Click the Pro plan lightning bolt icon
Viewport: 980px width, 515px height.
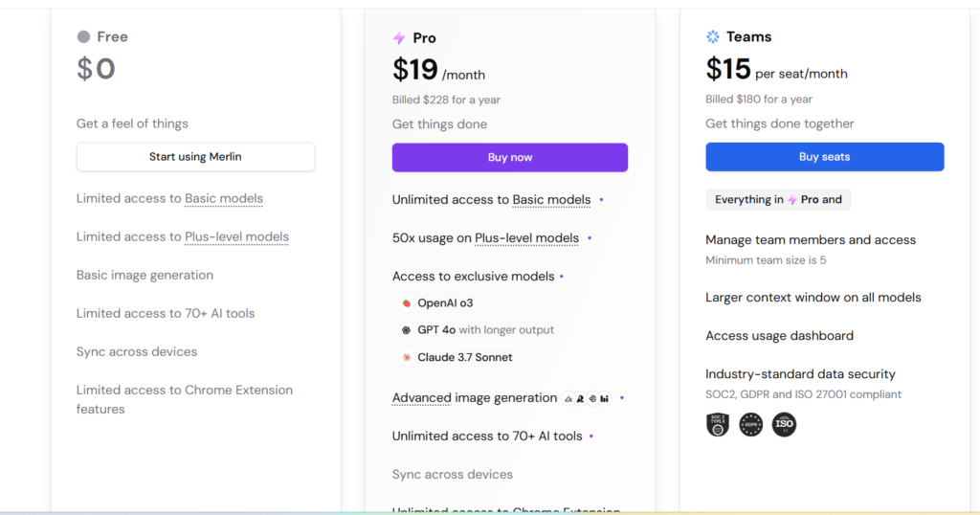pyautogui.click(x=399, y=38)
